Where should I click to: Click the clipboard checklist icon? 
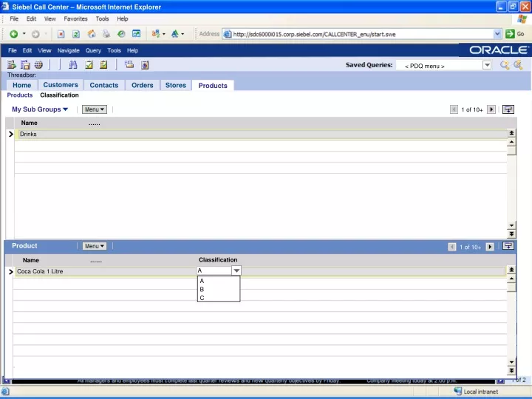tap(103, 64)
